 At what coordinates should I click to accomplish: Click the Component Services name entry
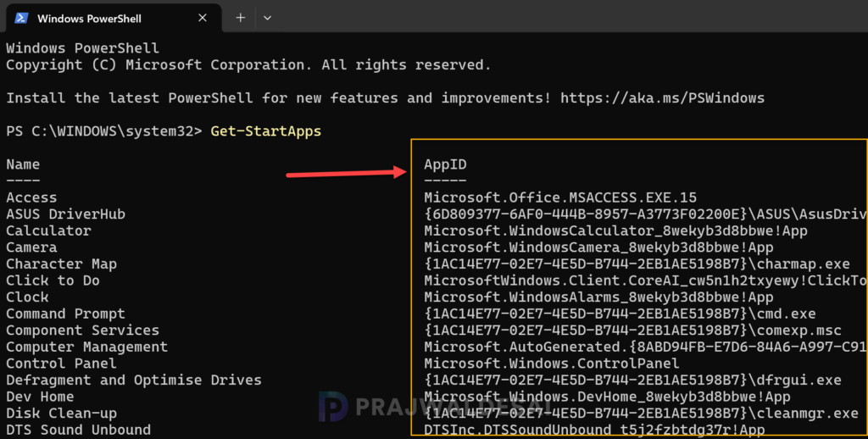(x=82, y=331)
